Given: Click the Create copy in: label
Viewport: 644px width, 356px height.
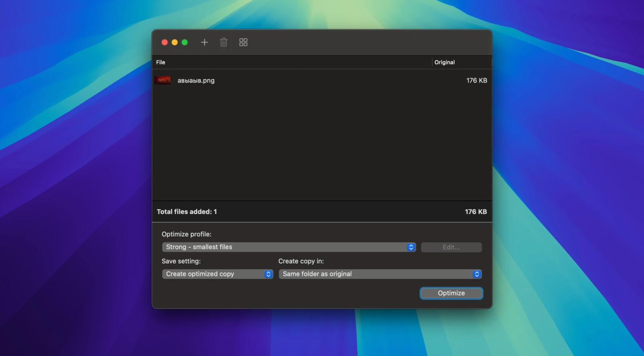Looking at the screenshot, I should click(x=301, y=261).
